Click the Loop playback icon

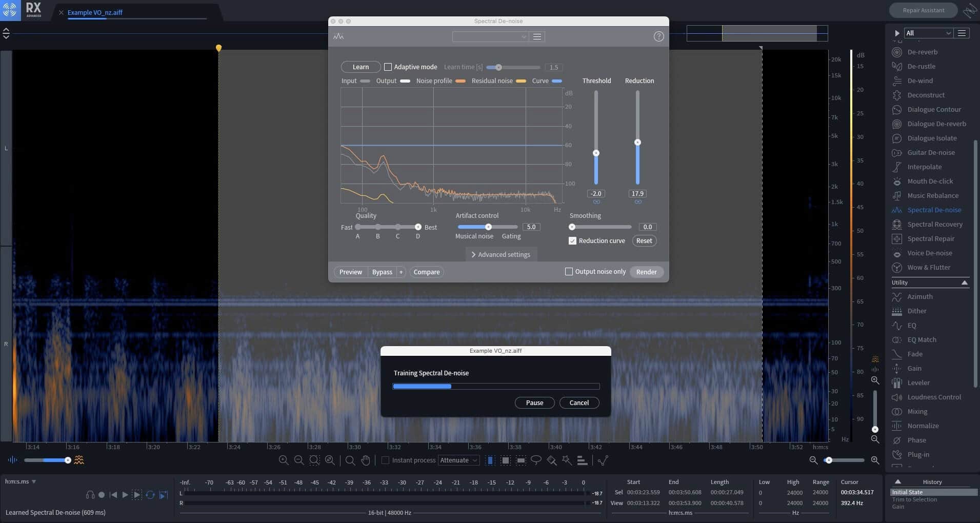(x=150, y=495)
